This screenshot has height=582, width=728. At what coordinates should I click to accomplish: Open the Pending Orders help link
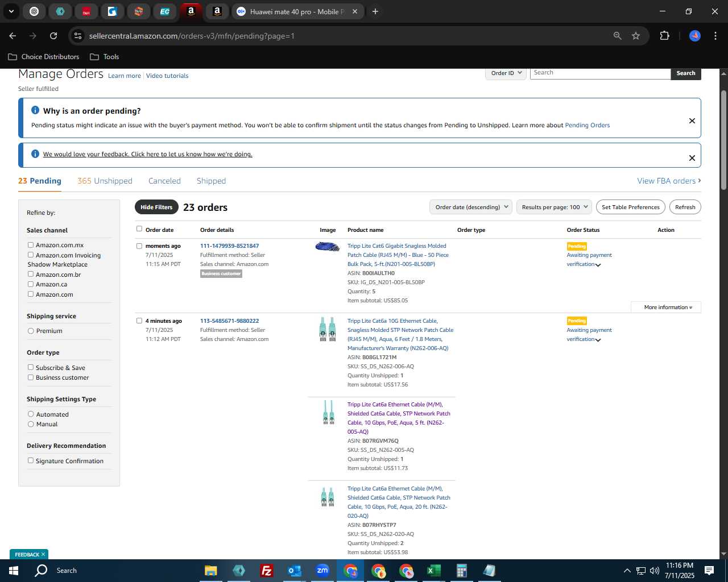pos(587,126)
